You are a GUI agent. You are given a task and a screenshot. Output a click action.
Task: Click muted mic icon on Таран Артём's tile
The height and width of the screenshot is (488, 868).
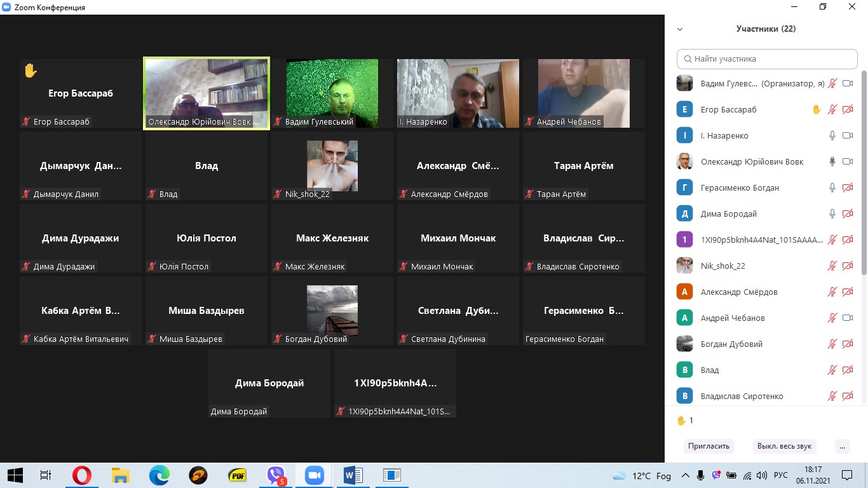[x=530, y=194]
